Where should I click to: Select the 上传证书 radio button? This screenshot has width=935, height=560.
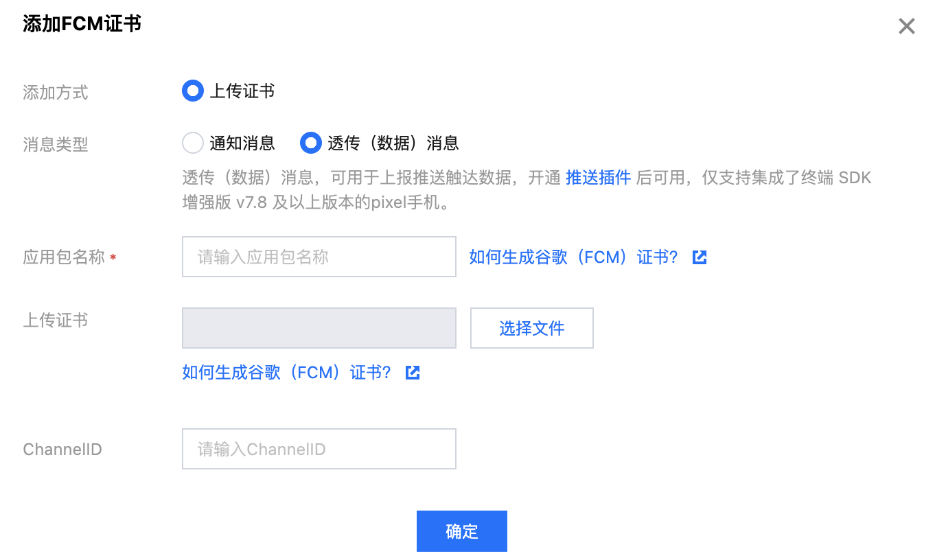coord(193,91)
